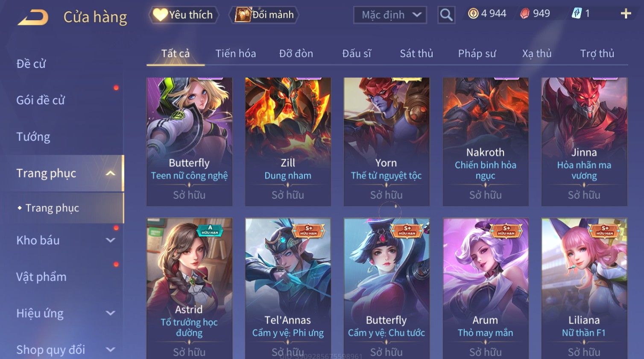This screenshot has width=644, height=359.
Task: Expand the Hiệu ứng sidebar section
Action: [x=110, y=313]
